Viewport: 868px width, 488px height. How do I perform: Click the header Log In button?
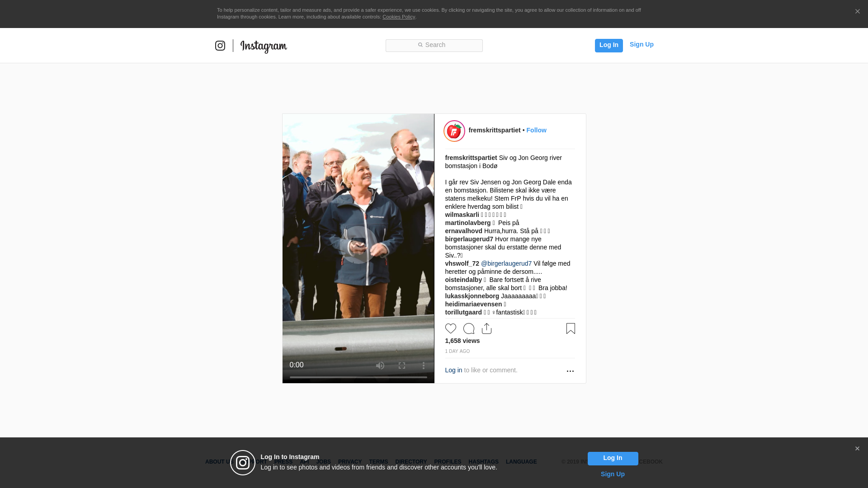coord(609,45)
